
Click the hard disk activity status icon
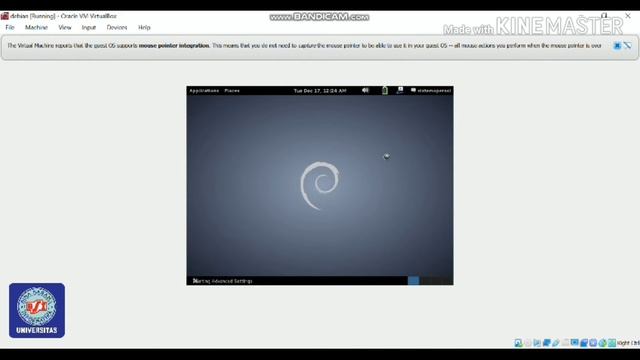518,343
